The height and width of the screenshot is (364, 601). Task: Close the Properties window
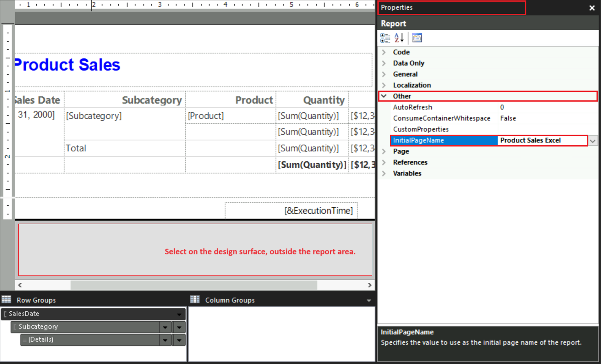[592, 8]
